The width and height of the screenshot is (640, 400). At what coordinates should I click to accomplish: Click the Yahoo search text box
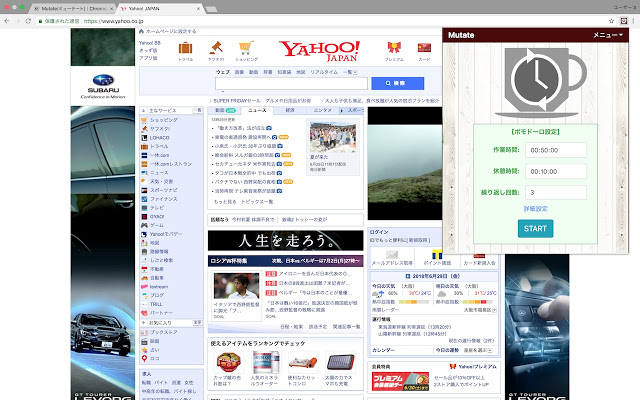(291, 83)
